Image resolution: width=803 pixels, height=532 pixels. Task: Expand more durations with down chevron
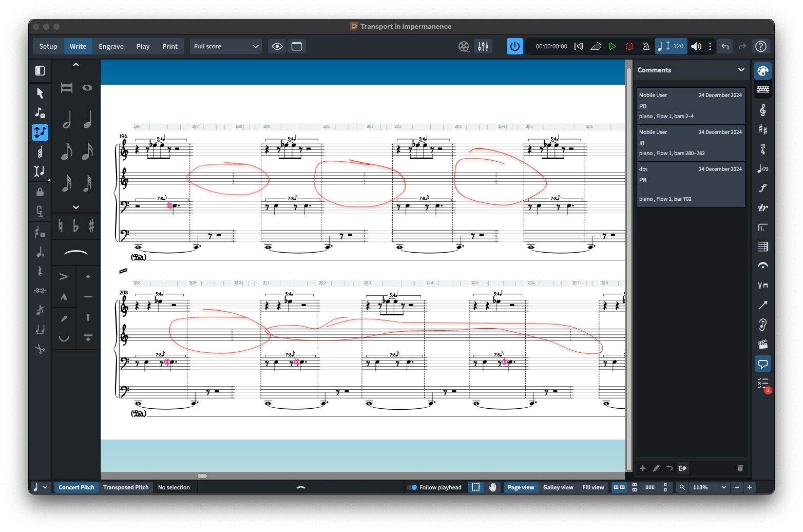76,207
